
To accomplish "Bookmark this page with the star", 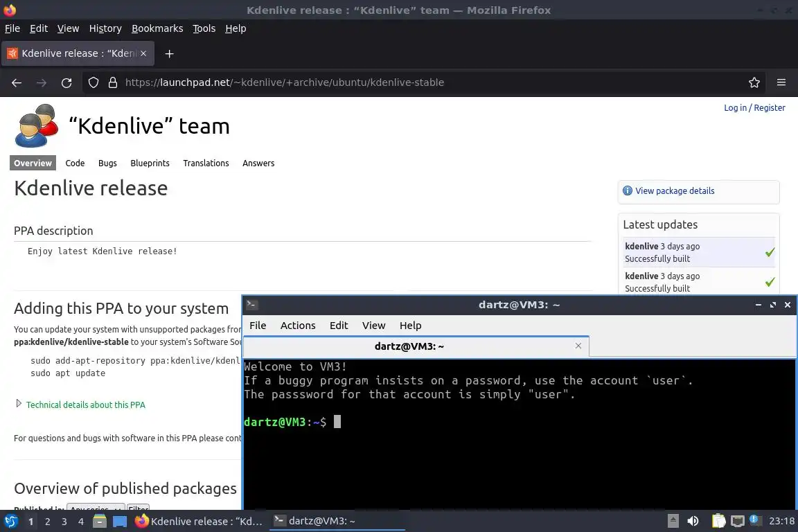I will click(754, 82).
